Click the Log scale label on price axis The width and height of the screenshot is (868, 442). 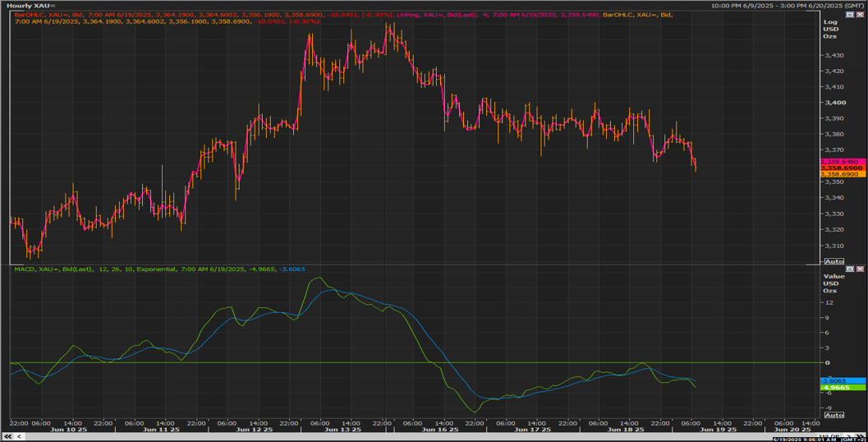(830, 22)
